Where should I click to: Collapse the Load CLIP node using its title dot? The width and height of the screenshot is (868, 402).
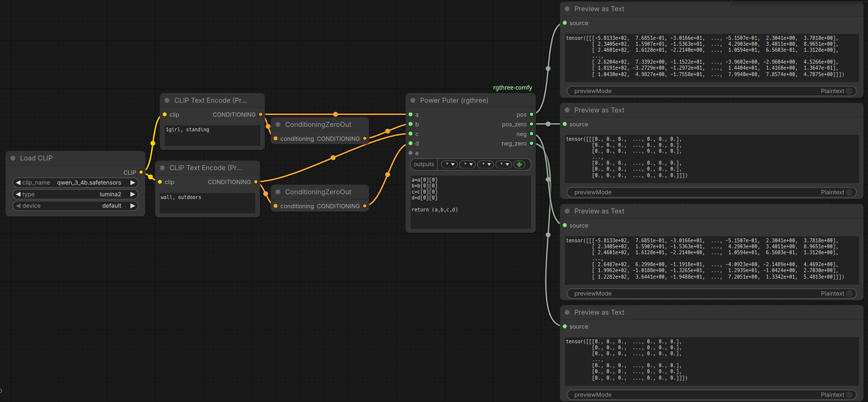13,158
